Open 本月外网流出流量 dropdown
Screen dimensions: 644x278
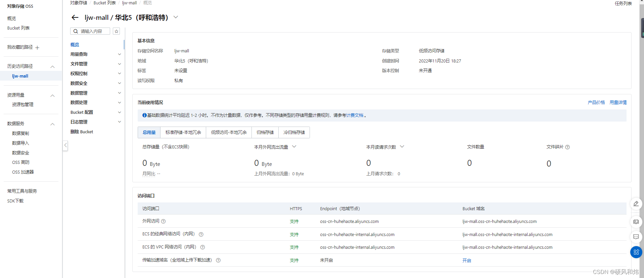pyautogui.click(x=294, y=147)
